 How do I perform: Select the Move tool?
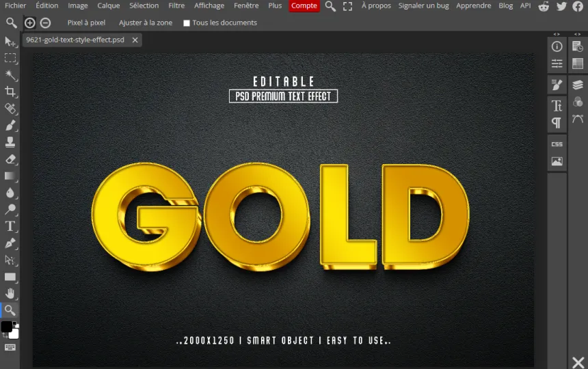10,42
